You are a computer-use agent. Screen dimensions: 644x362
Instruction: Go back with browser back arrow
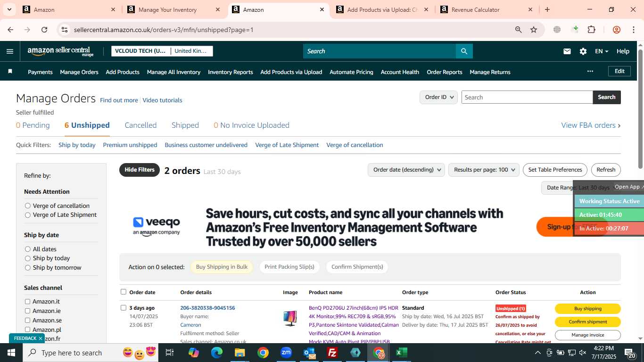tap(10, 30)
